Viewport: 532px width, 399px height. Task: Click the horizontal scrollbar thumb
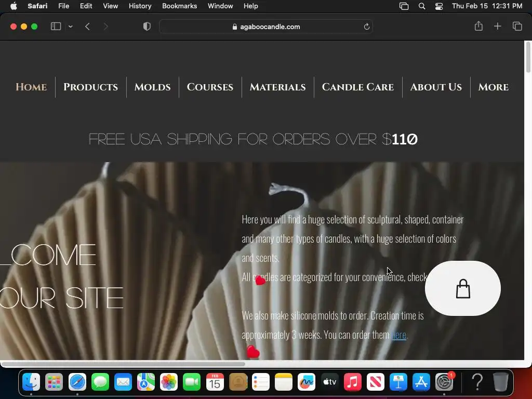[123, 364]
